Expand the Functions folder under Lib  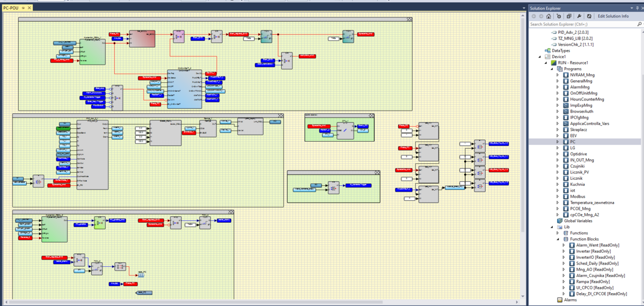(x=558, y=233)
